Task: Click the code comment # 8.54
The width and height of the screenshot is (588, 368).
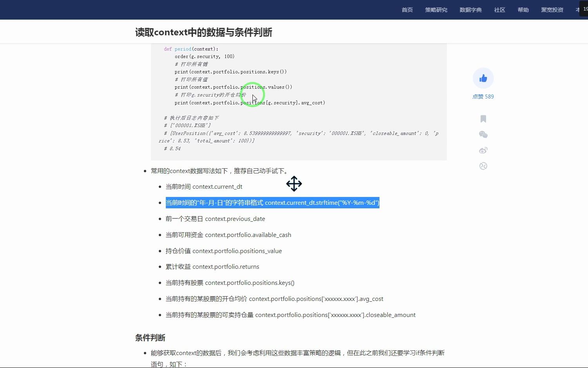Action: tap(172, 149)
